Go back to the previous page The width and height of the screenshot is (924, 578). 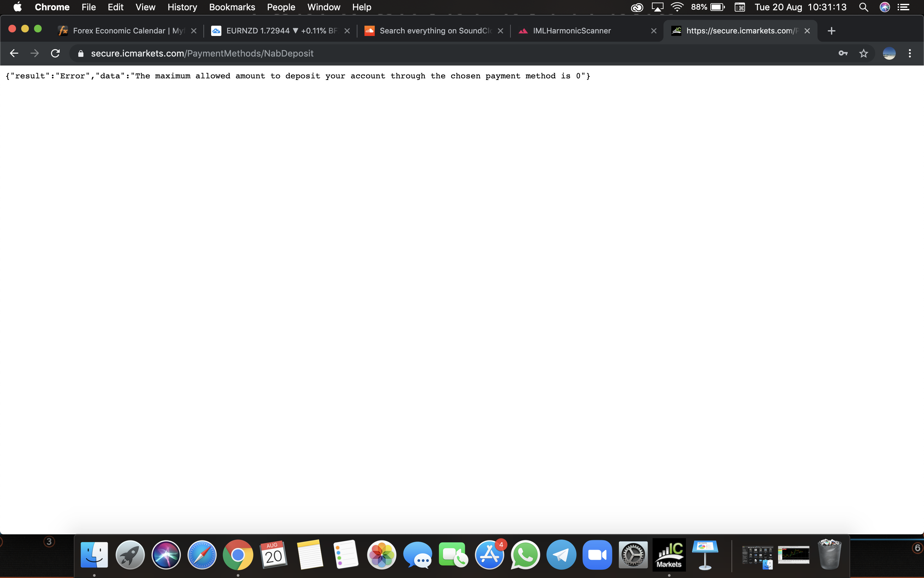pyautogui.click(x=14, y=54)
